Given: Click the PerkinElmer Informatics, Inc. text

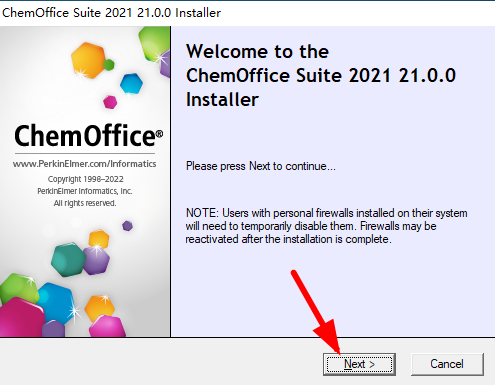Looking at the screenshot, I should (x=85, y=191).
